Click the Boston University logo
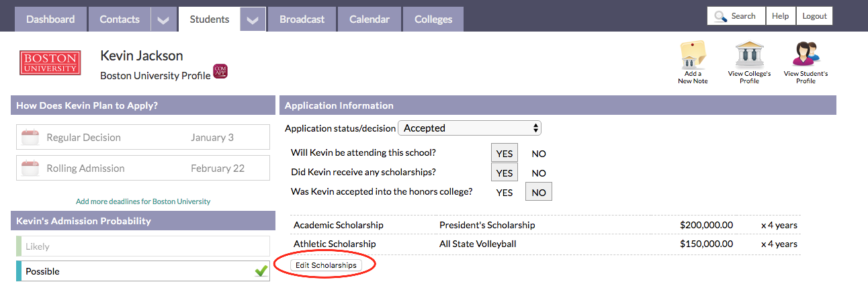 coord(50,62)
